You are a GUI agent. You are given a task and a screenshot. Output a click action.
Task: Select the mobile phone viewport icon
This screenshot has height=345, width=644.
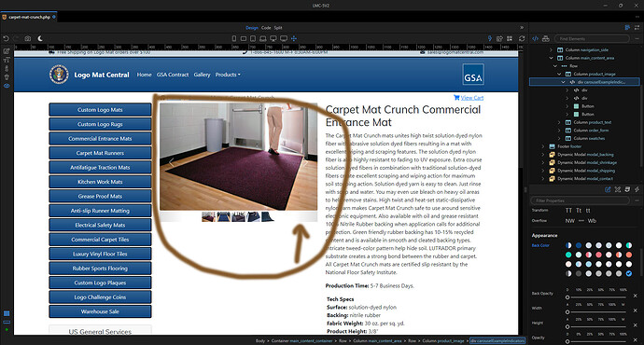click(233, 38)
